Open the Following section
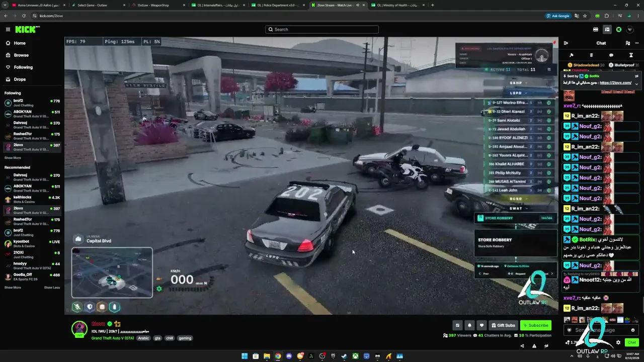 [x=23, y=67]
